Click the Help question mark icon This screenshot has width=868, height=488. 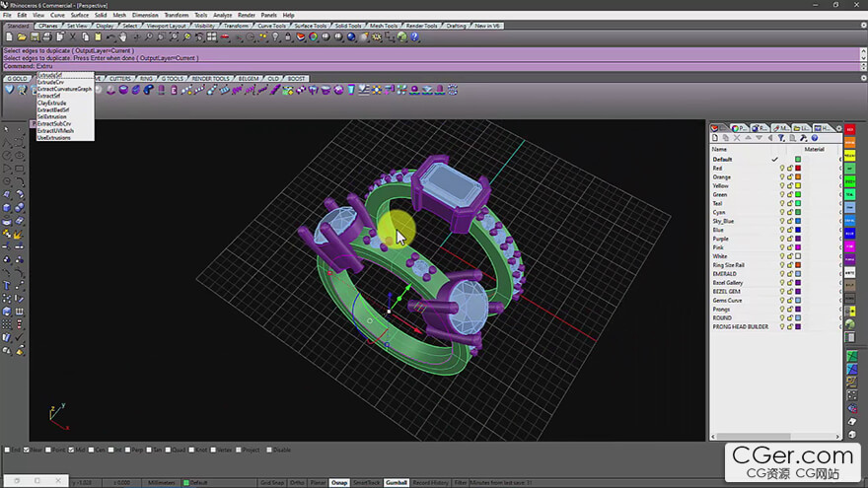coord(415,37)
